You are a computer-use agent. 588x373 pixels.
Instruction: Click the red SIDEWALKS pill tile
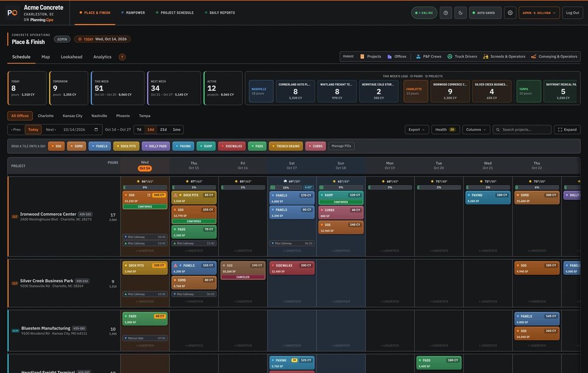tap(232, 146)
